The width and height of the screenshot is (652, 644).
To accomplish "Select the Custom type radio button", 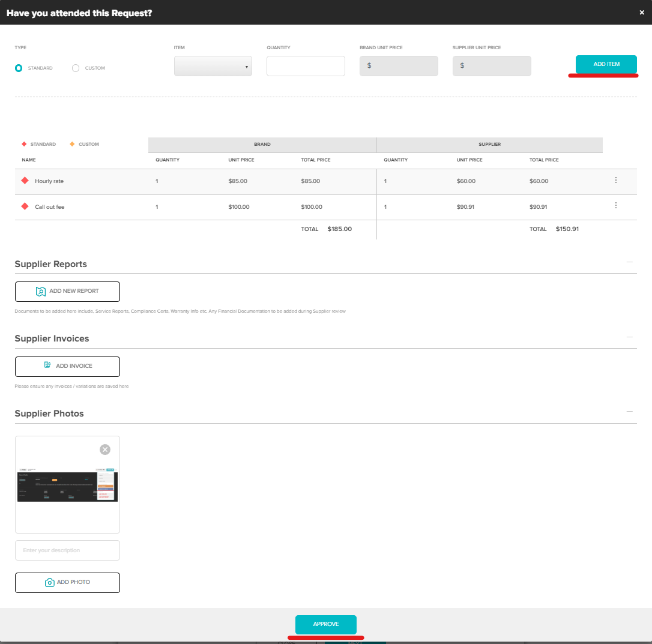I will coord(76,68).
